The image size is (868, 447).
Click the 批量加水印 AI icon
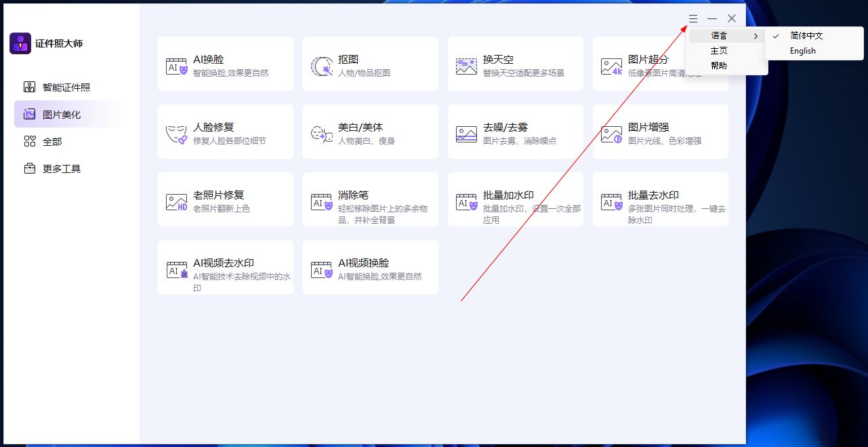[466, 201]
